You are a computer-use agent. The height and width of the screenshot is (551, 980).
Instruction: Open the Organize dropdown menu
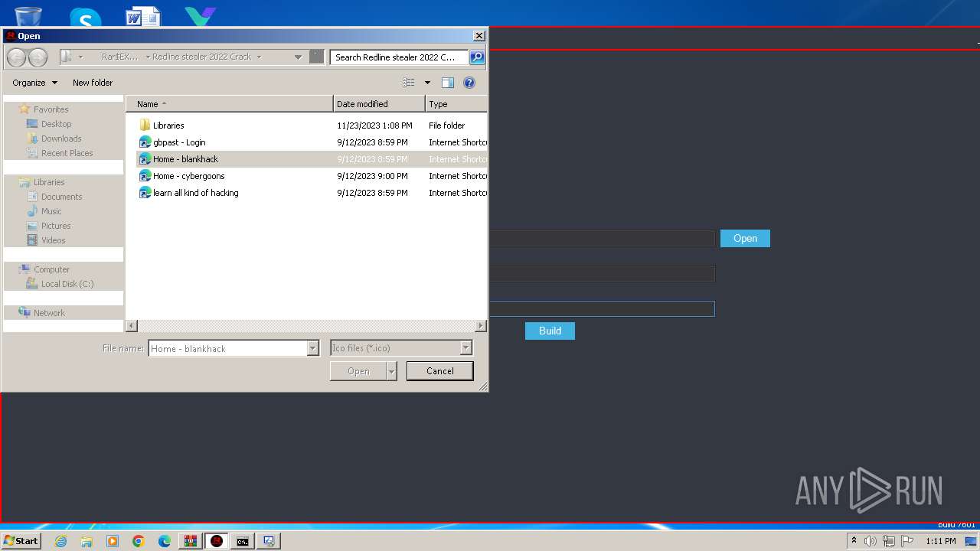[x=34, y=83]
